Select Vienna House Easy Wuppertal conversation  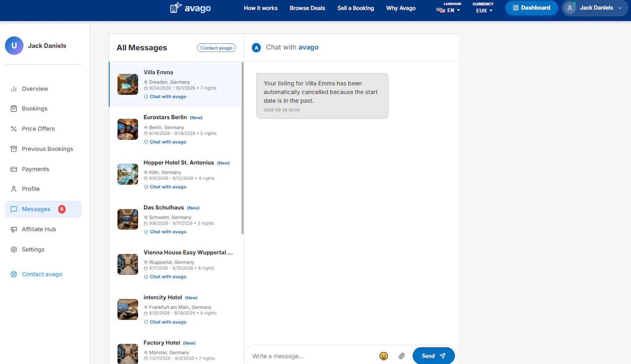click(176, 264)
